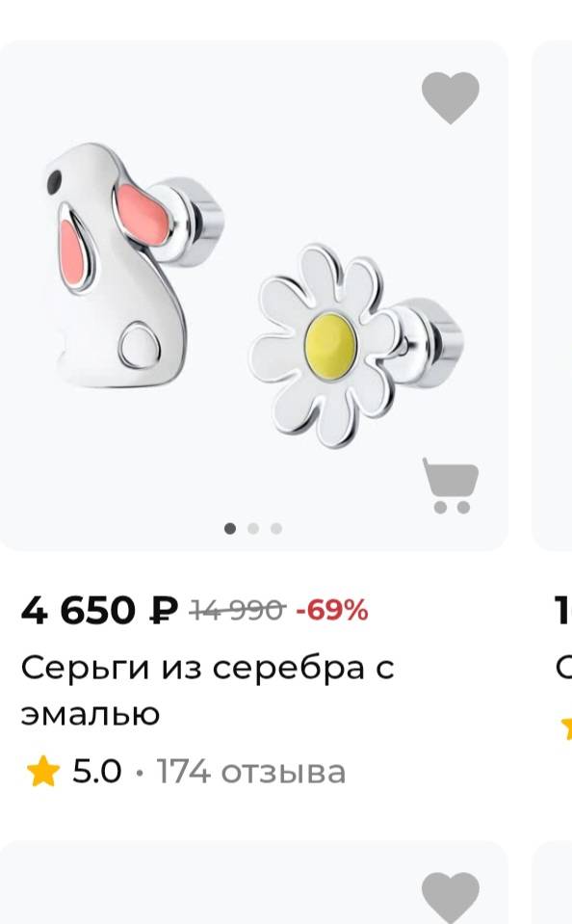Click the -69% discount label

click(332, 611)
